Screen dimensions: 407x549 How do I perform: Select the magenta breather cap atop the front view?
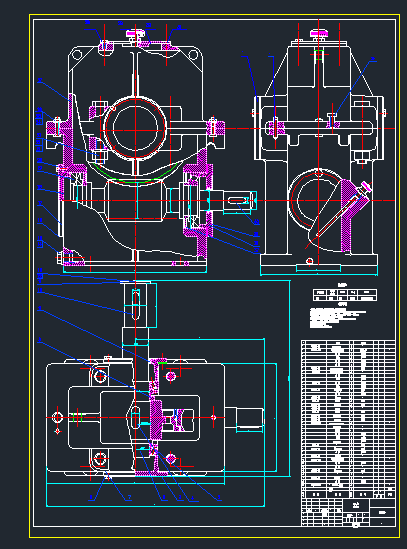[x=136, y=34]
